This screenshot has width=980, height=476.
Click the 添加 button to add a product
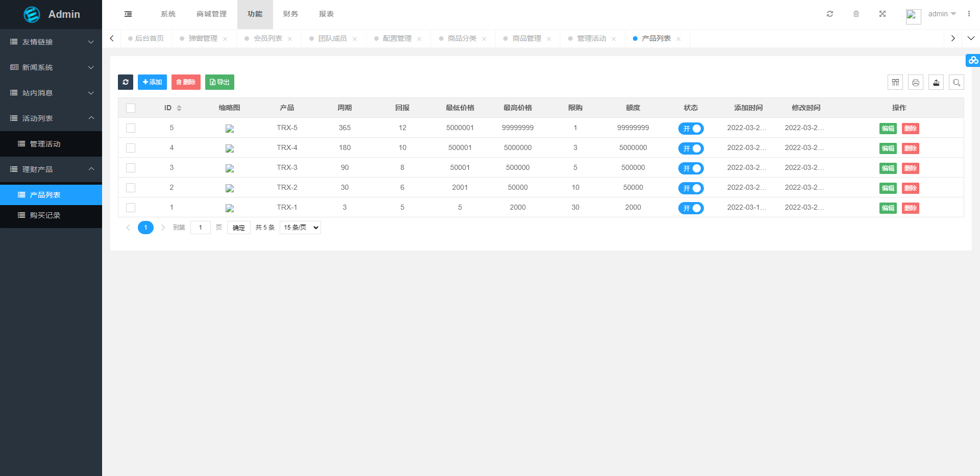click(x=152, y=82)
